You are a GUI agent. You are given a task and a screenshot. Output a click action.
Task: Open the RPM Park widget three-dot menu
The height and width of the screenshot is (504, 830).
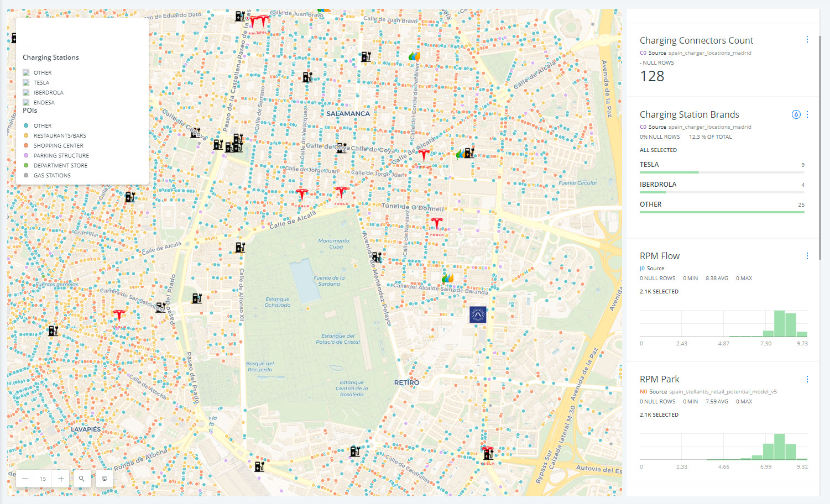[x=807, y=379]
